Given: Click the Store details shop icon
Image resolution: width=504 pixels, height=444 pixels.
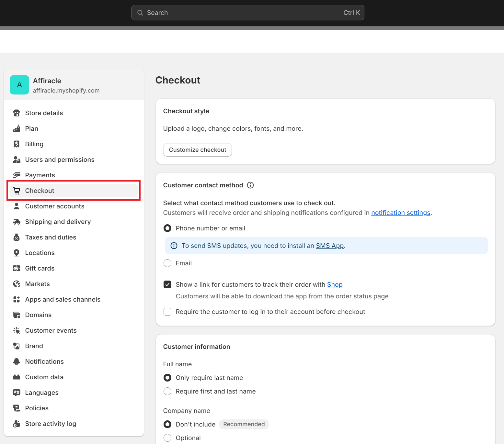Looking at the screenshot, I should (x=17, y=113).
